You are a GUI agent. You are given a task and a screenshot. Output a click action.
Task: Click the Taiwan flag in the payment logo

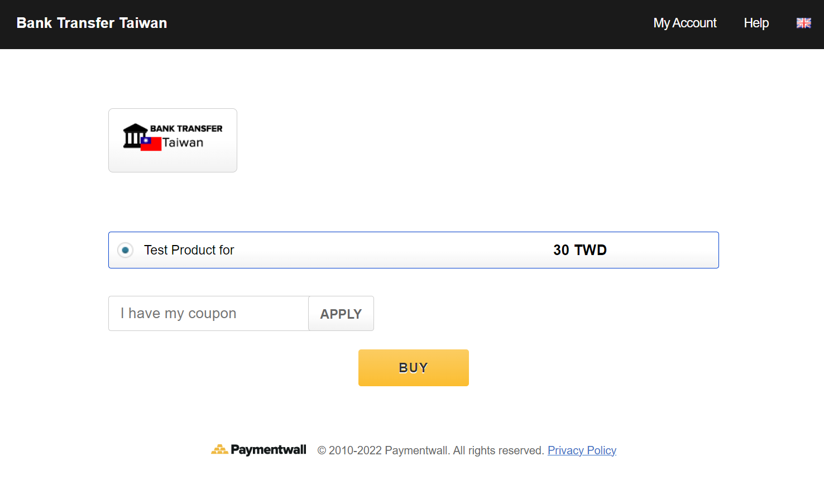pos(151,143)
